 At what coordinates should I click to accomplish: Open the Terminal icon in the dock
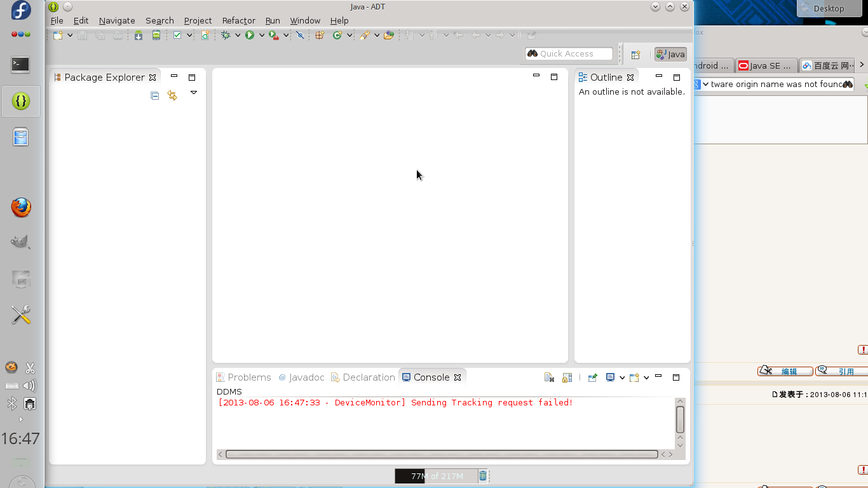[x=21, y=64]
